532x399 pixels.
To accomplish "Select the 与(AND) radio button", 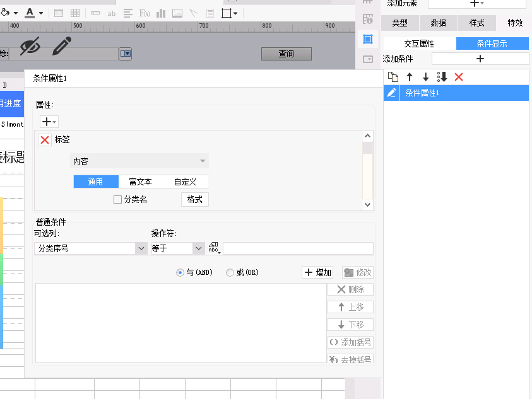I will pos(180,272).
